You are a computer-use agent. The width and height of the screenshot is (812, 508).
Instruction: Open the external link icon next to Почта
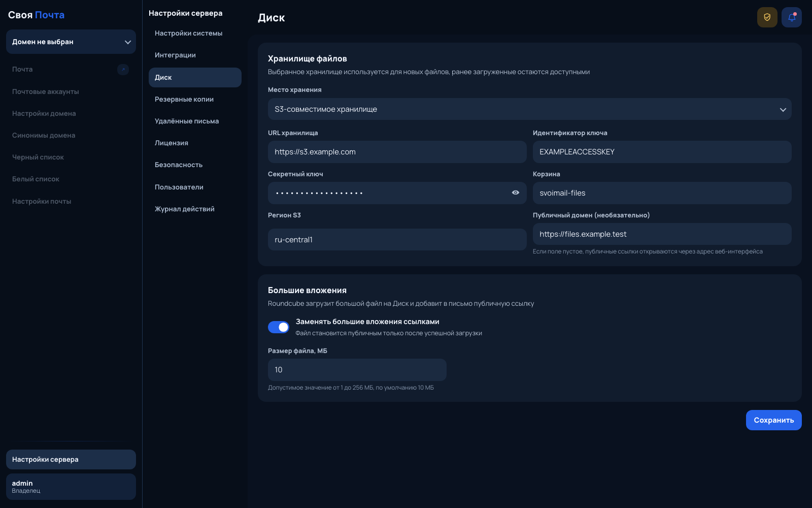[123, 70]
